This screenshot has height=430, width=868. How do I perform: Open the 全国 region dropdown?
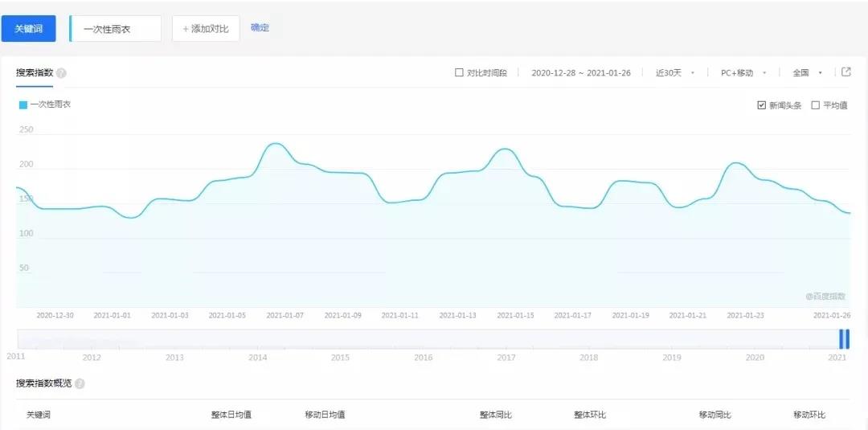(807, 72)
